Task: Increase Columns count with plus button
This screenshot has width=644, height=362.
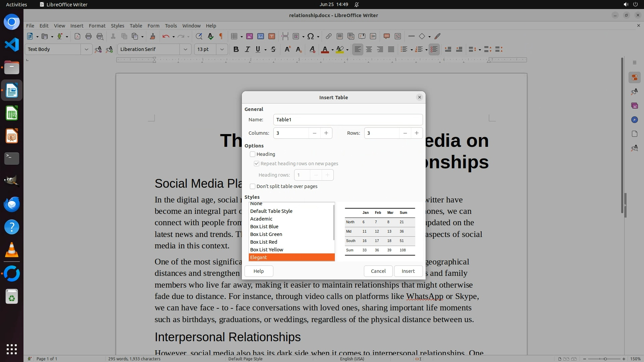Action: coord(326,133)
